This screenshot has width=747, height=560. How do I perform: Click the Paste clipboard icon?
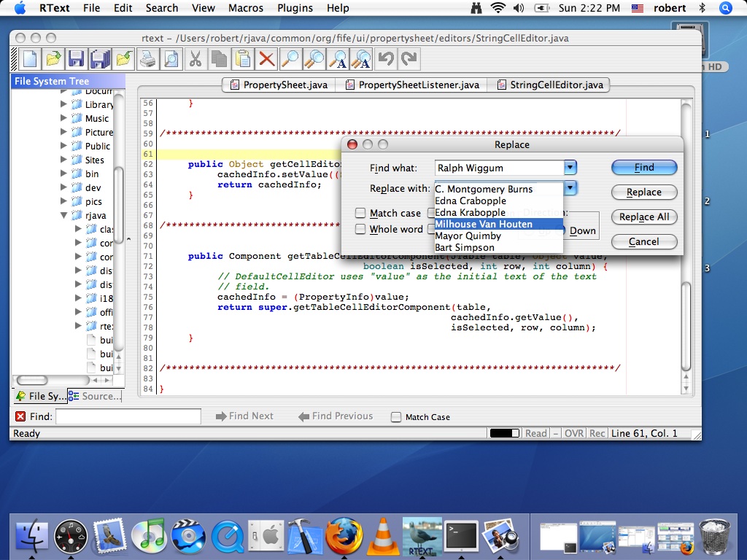click(243, 59)
